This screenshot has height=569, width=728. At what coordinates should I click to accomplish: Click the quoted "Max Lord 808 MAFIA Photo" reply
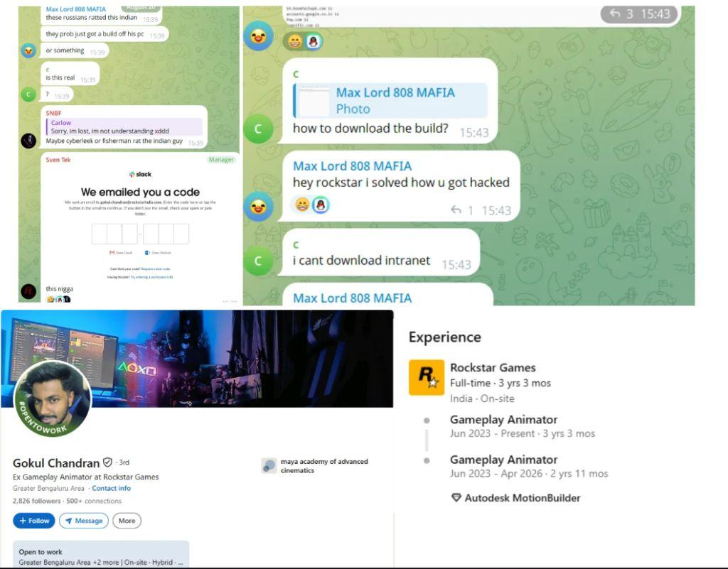click(390, 101)
